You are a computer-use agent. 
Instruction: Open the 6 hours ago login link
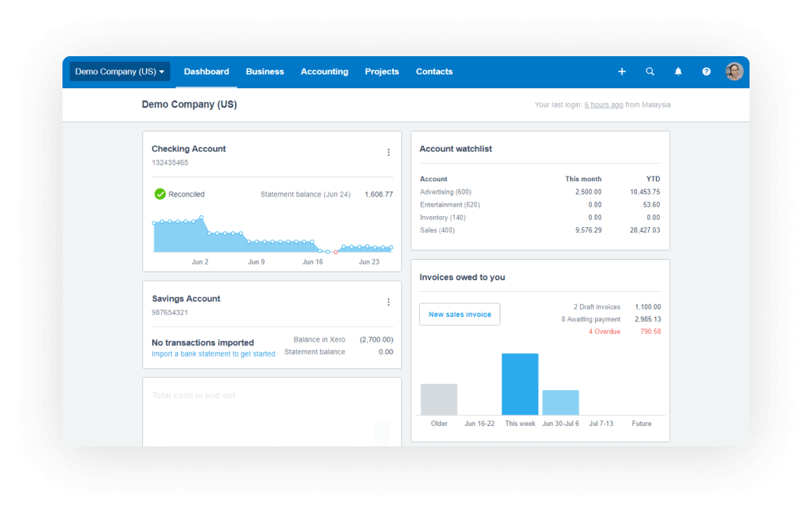[604, 104]
